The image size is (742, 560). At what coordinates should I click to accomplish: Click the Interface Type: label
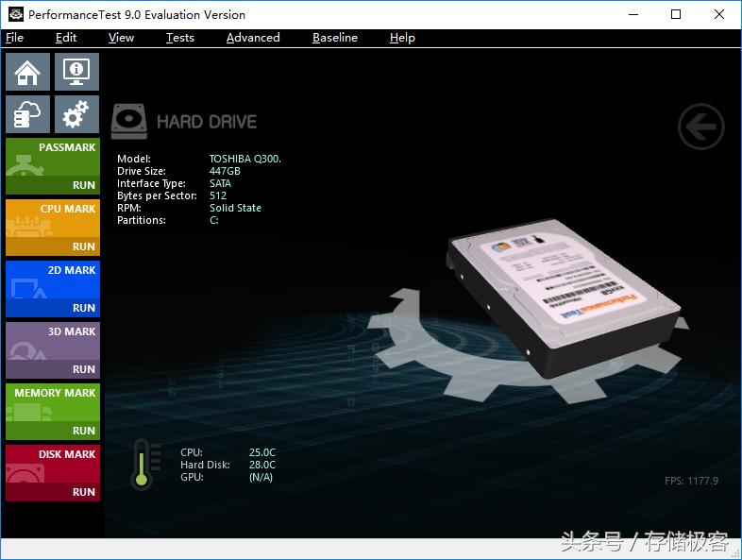click(x=151, y=183)
